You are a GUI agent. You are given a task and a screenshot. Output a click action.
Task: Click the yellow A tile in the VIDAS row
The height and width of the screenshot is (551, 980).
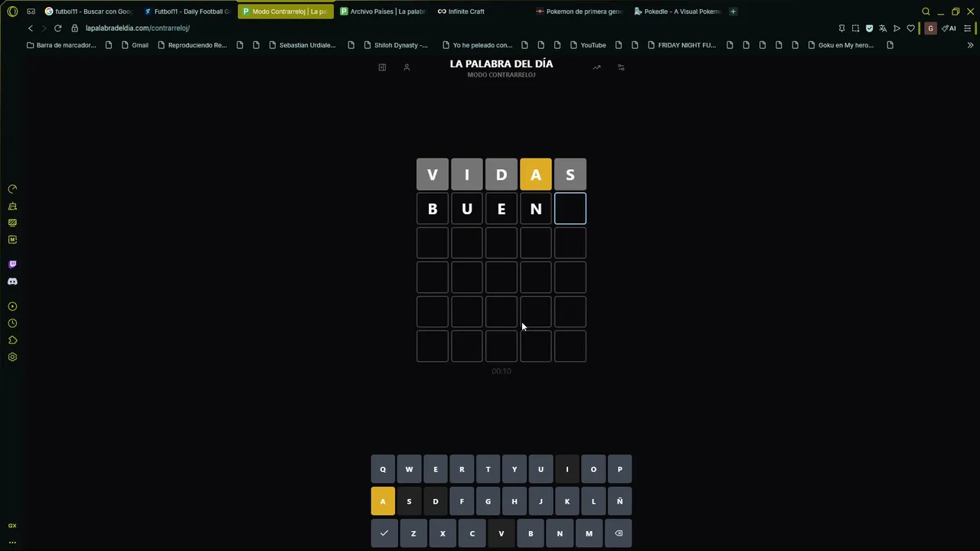pyautogui.click(x=536, y=174)
